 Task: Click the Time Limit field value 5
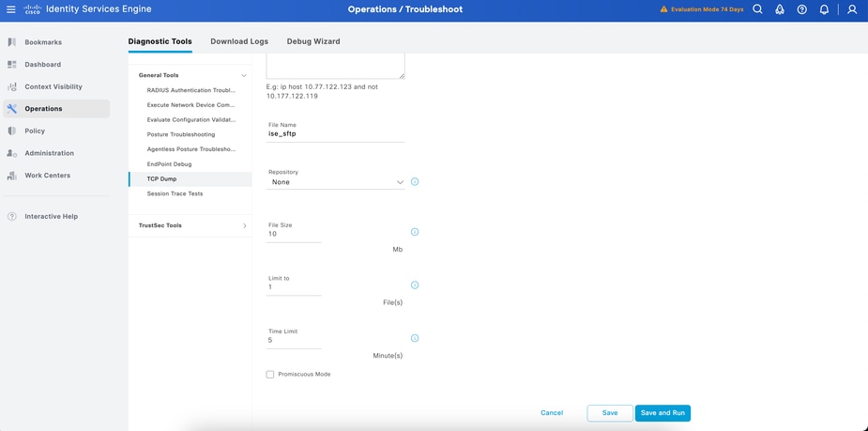coord(294,341)
